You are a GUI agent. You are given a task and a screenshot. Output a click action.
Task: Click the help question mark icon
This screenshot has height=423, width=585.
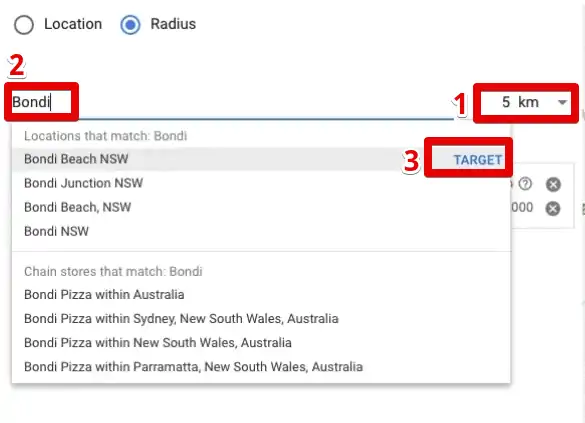pyautogui.click(x=525, y=184)
